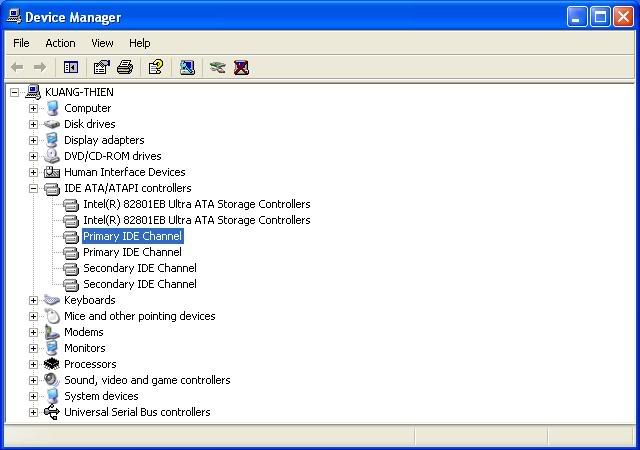Expand Universal Serial Bus controllers node
The image size is (640, 450).
click(33, 412)
